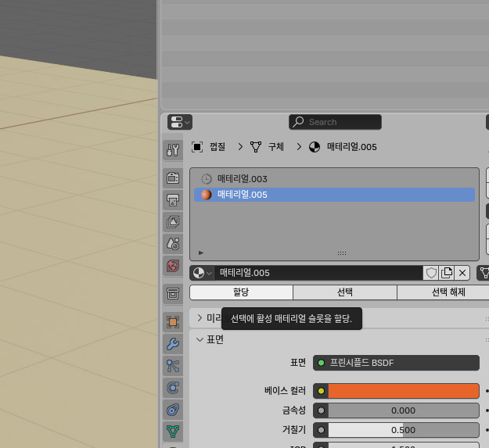Toggle fake user shield for material

431,273
